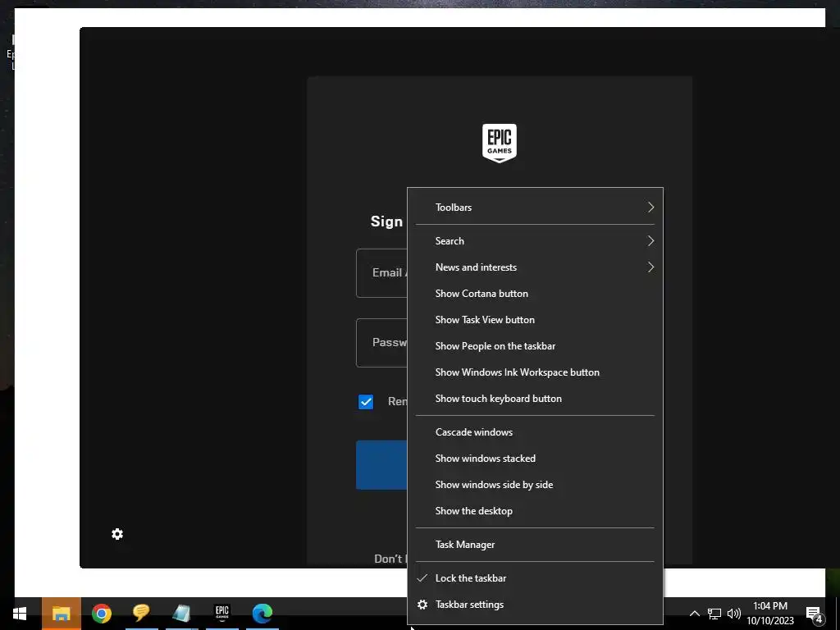The width and height of the screenshot is (840, 630).
Task: Select Show touch keyboard button
Action: [x=535, y=399]
